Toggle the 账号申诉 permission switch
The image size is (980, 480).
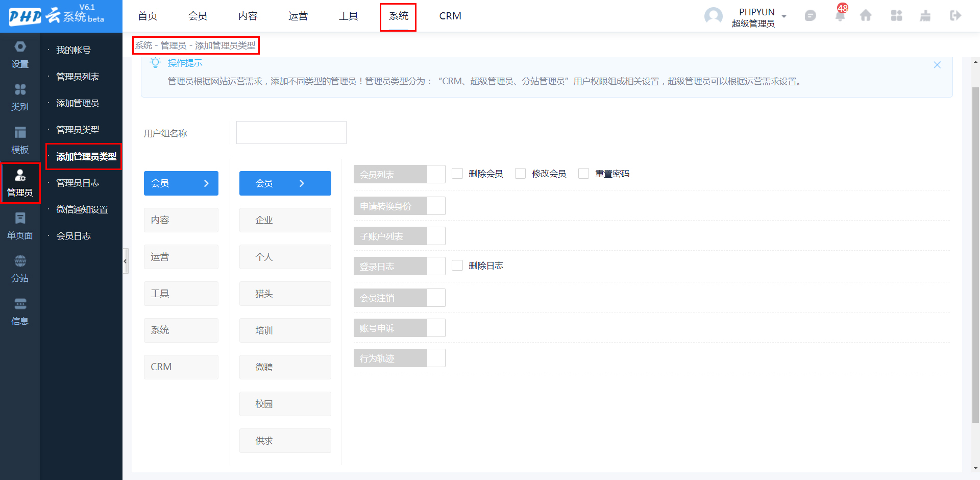(x=400, y=328)
